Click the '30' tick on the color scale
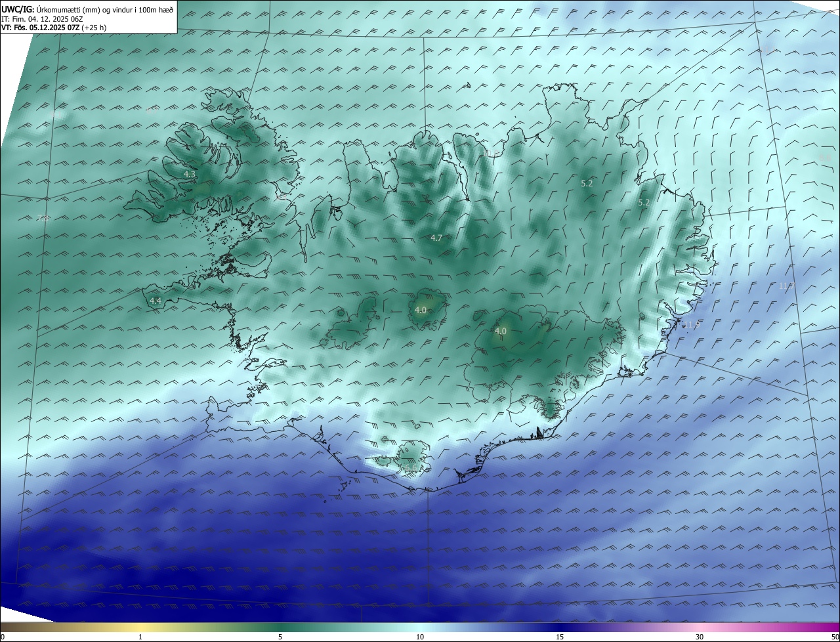Image resolution: width=840 pixels, height=642 pixels. (700, 637)
